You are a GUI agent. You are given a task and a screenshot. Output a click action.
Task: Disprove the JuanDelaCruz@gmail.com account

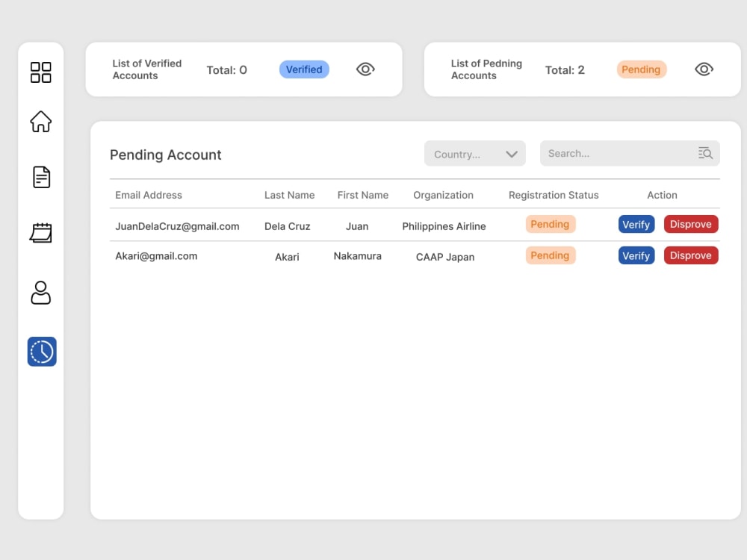point(691,224)
